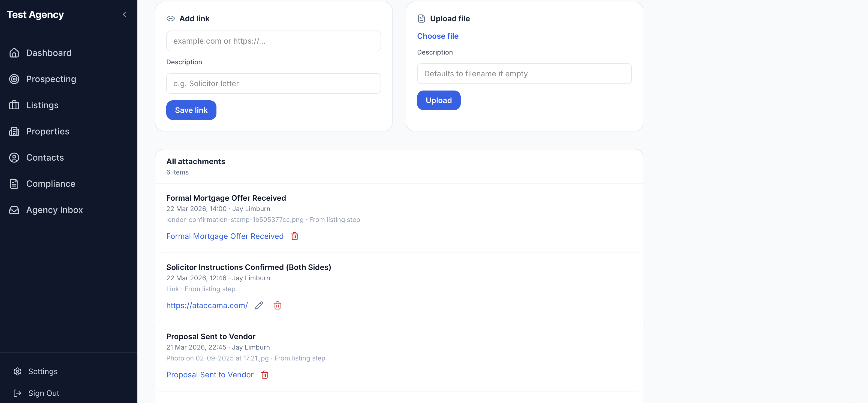
Task: Open the Compliance page
Action: [x=51, y=184]
